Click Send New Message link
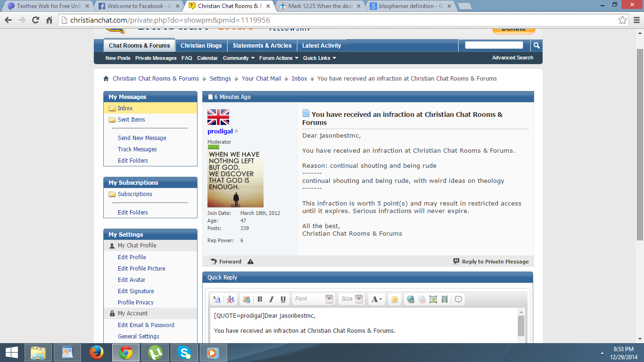The width and height of the screenshot is (644, 362). coord(142,138)
